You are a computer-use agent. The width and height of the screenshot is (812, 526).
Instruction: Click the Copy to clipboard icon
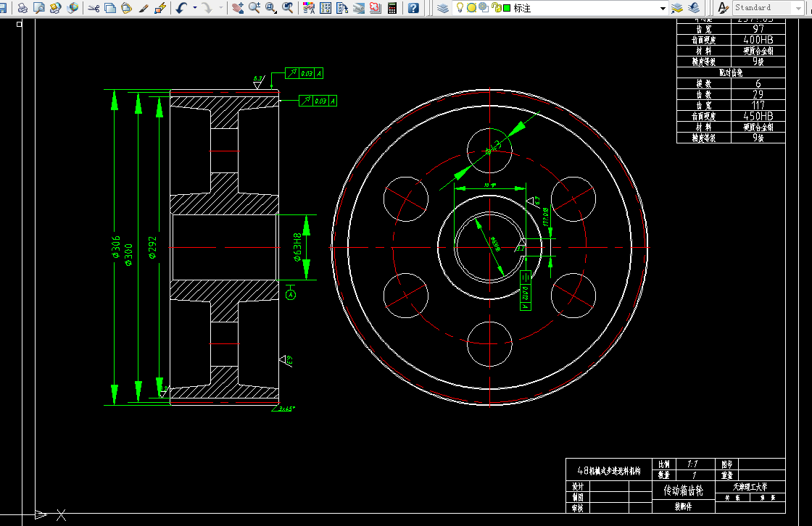[x=110, y=8]
